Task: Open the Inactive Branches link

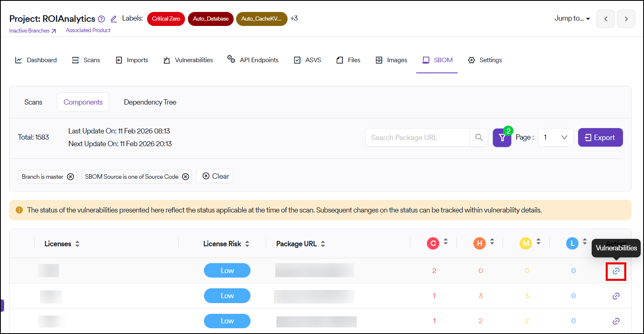Action: (33, 30)
